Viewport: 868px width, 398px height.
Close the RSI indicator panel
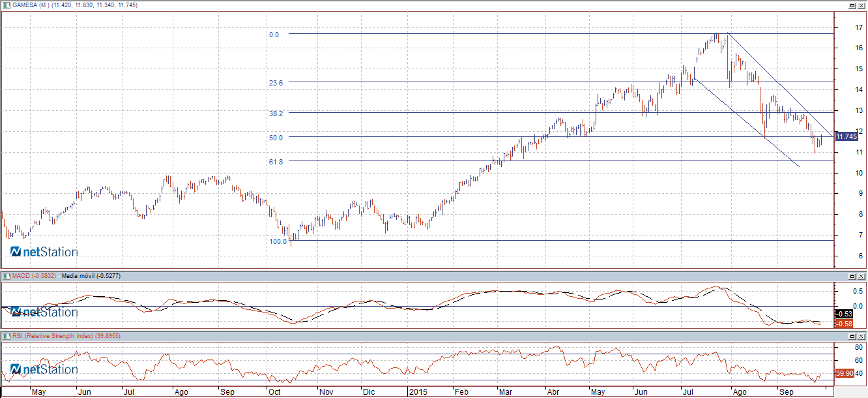[x=861, y=336]
